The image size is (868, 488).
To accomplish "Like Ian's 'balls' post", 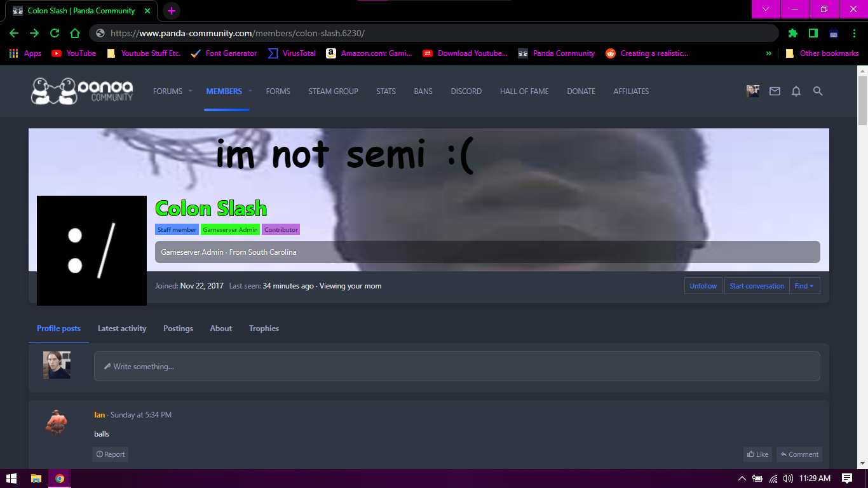I will click(757, 454).
